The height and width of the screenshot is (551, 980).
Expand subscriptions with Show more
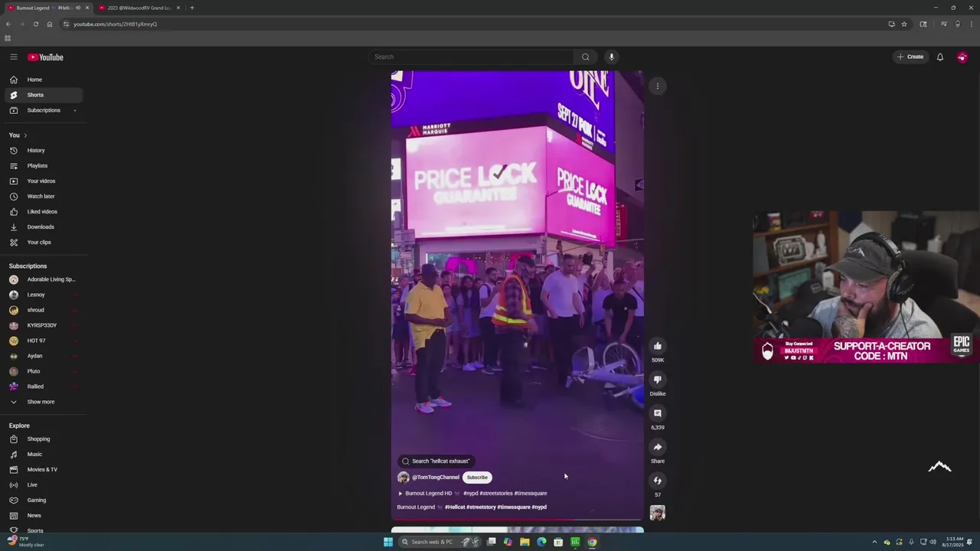42,402
